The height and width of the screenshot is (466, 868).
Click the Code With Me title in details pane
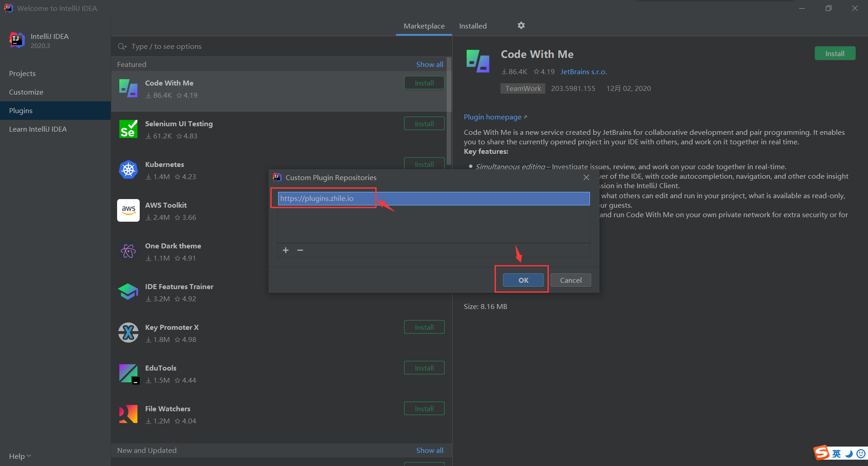click(x=537, y=54)
